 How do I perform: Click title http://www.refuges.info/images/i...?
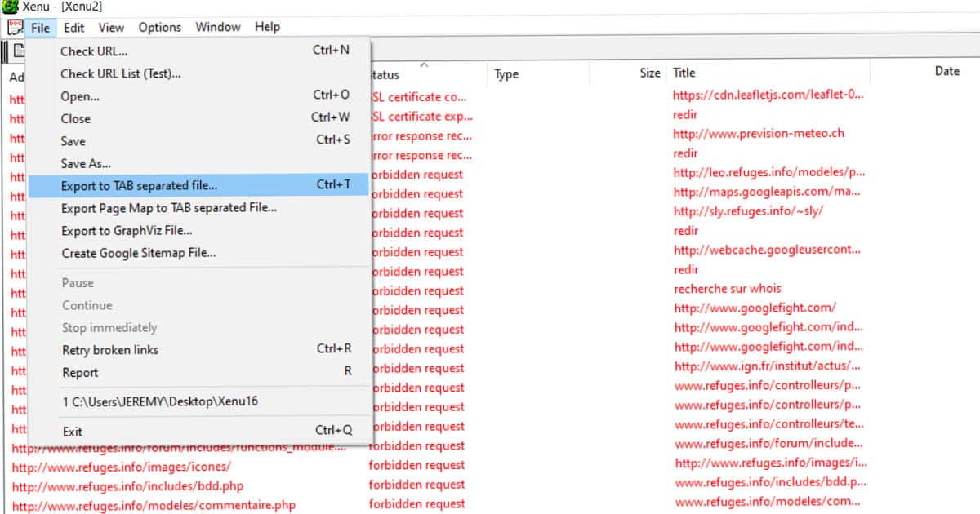click(771, 463)
